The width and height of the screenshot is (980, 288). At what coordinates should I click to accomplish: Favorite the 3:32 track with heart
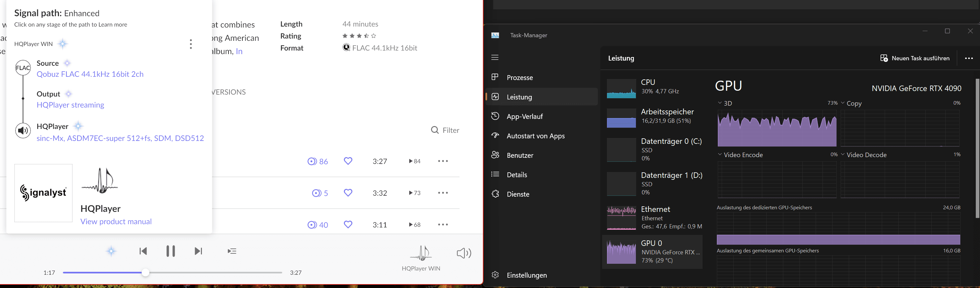tap(348, 193)
